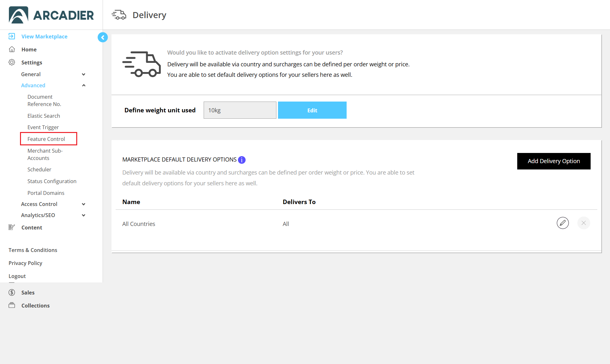Image resolution: width=610 pixels, height=364 pixels.
Task: Delete the All Countries delivery option
Action: pos(584,223)
